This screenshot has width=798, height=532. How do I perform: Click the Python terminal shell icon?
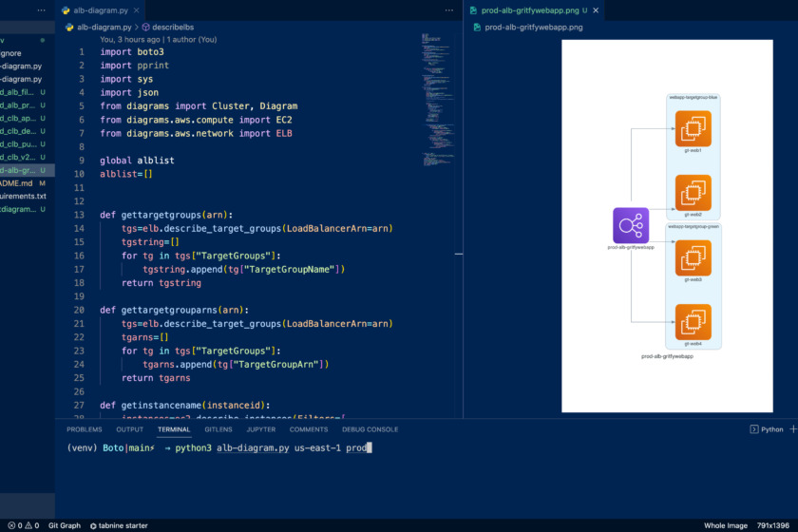754,429
